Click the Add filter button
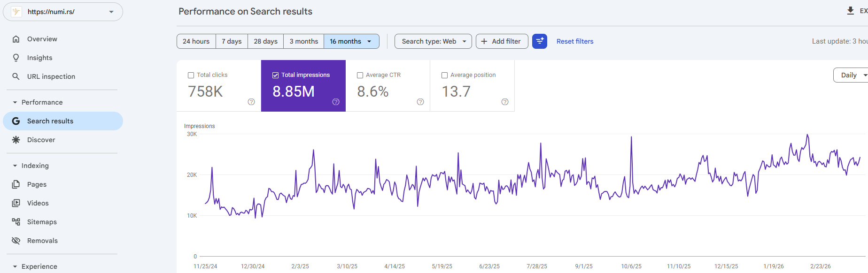 (501, 41)
